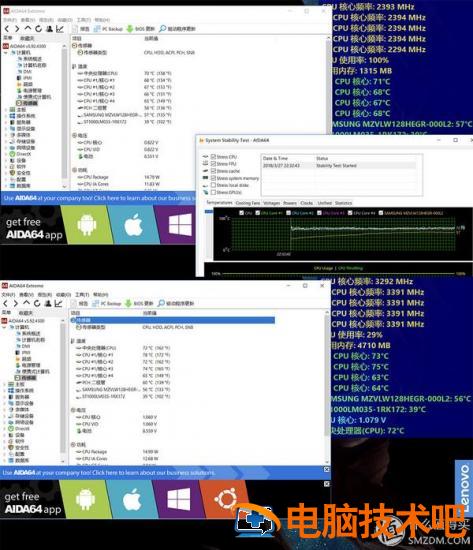Refresh the lower AIDA64 window
473x550 pixels.
37,303
